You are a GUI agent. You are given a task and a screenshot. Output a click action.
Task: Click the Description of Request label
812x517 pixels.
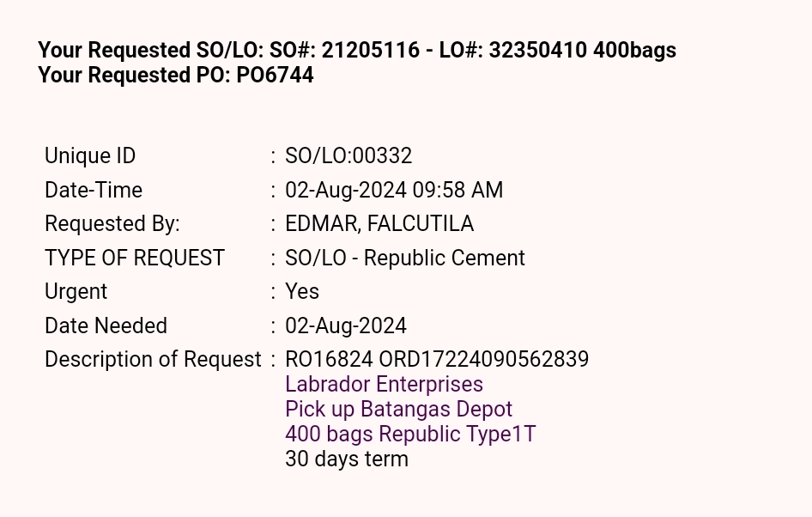point(153,360)
